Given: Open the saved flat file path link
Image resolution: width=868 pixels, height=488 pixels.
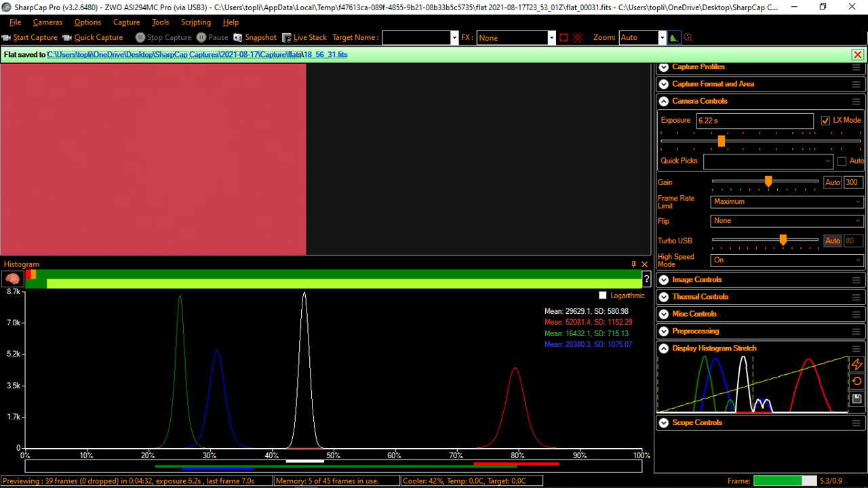Looking at the screenshot, I should [x=197, y=55].
